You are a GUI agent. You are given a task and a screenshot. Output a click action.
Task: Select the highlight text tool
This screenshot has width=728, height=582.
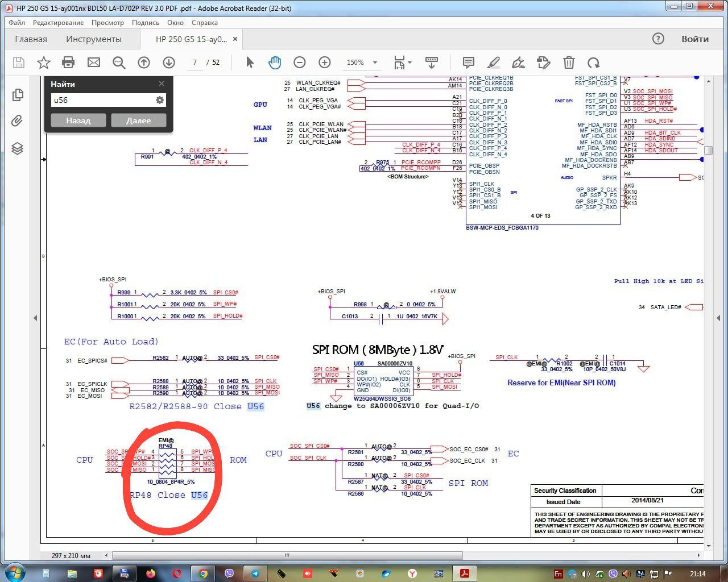[494, 63]
